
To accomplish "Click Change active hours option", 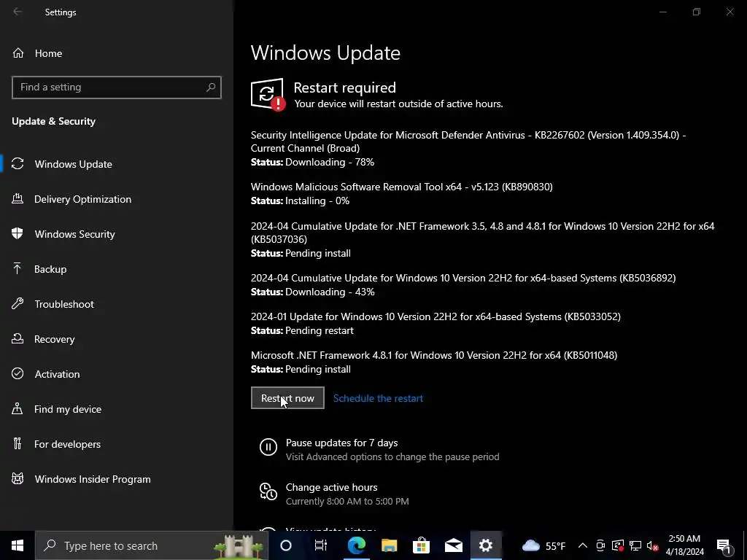I will point(332,487).
